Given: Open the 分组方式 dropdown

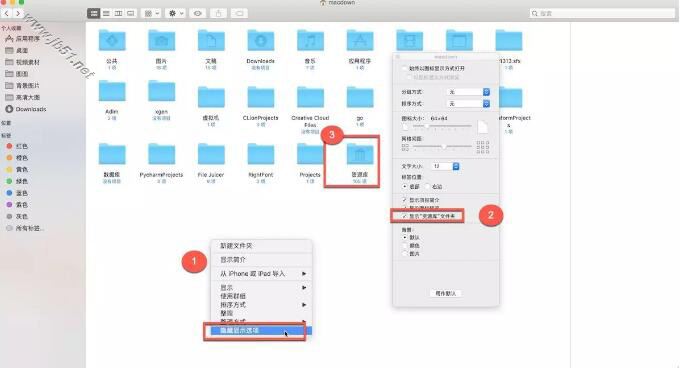Looking at the screenshot, I should click(x=469, y=92).
